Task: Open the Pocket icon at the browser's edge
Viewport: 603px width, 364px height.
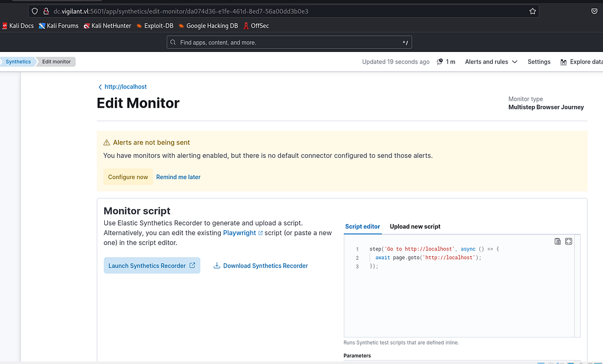Action: click(594, 11)
